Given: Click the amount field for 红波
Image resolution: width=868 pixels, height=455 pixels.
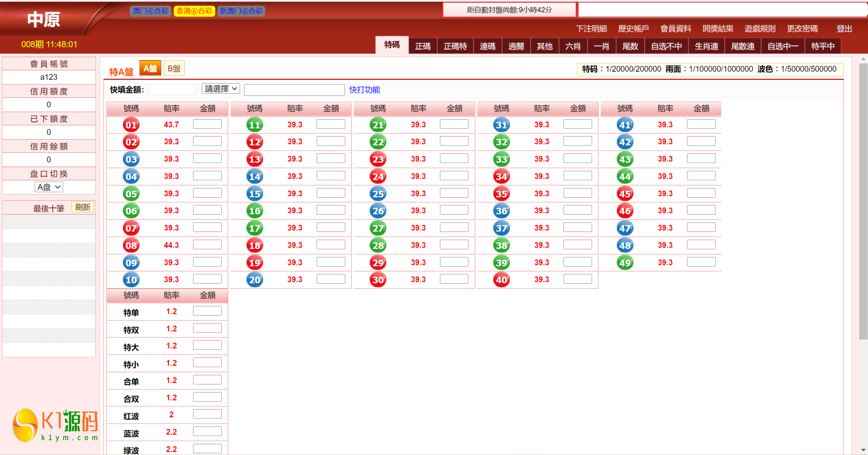Looking at the screenshot, I should coord(207,414).
